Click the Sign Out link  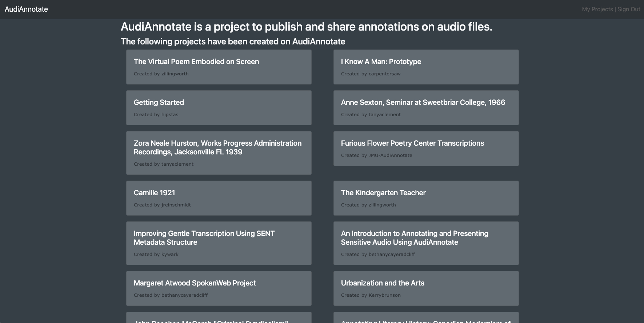[x=629, y=9]
